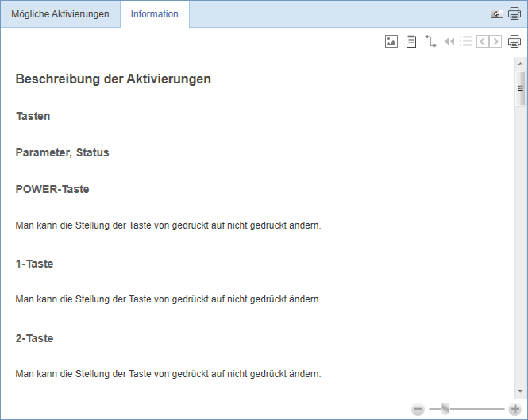Click the image view icon in the toolbar
This screenshot has width=528, height=420.
click(391, 41)
